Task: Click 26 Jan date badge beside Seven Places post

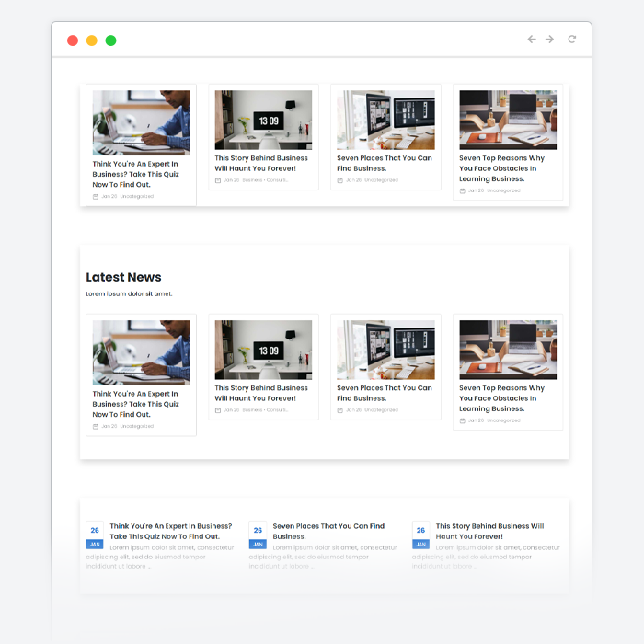Action: 258,535
